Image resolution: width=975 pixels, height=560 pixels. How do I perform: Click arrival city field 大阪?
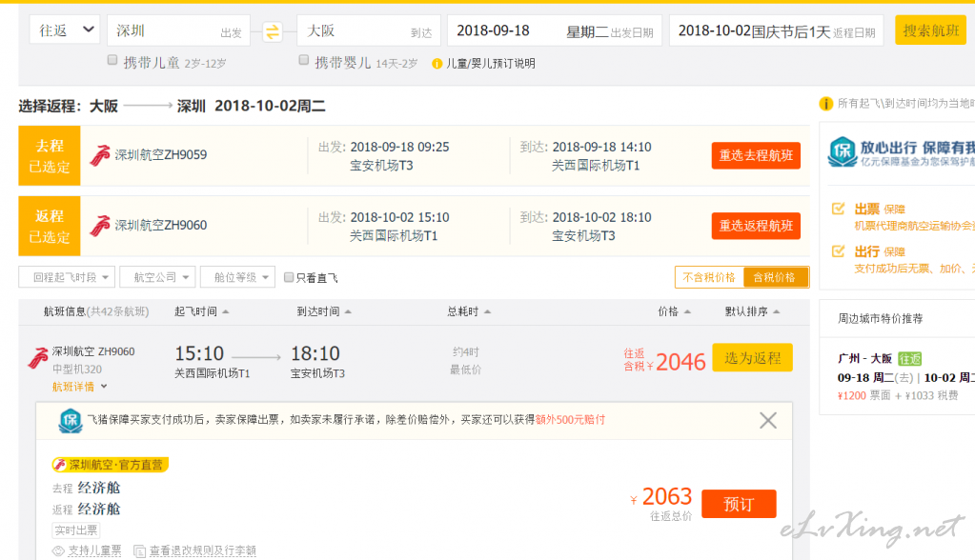(369, 30)
